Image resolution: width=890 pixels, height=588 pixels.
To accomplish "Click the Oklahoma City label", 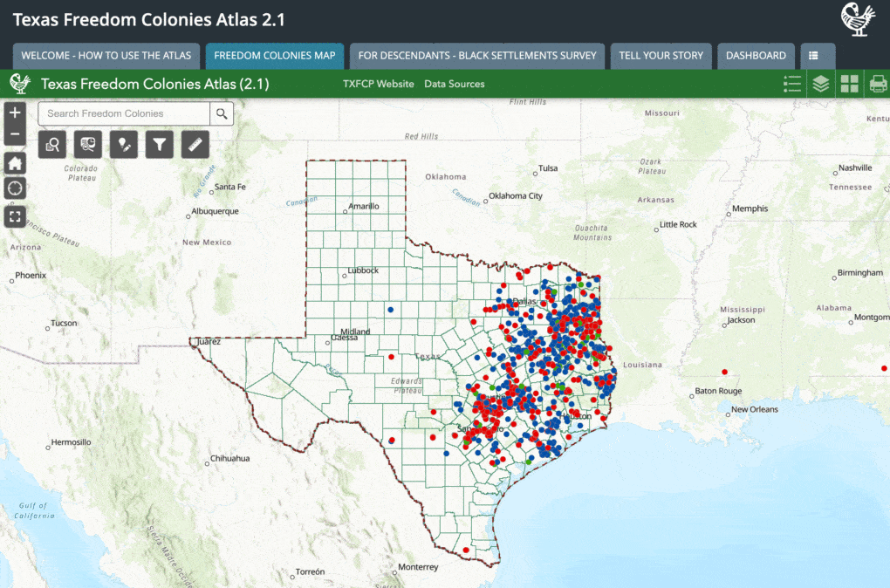I will pos(516,195).
